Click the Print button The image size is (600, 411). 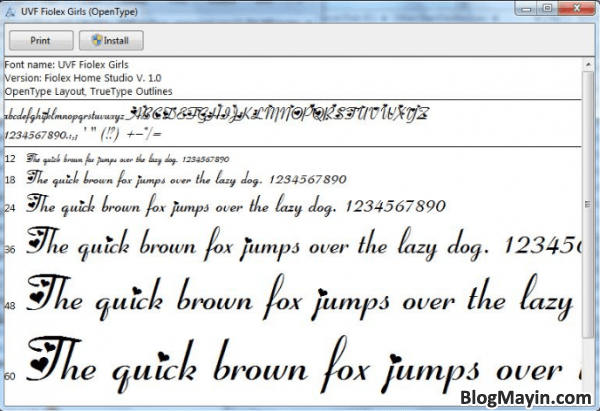pyautogui.click(x=41, y=41)
